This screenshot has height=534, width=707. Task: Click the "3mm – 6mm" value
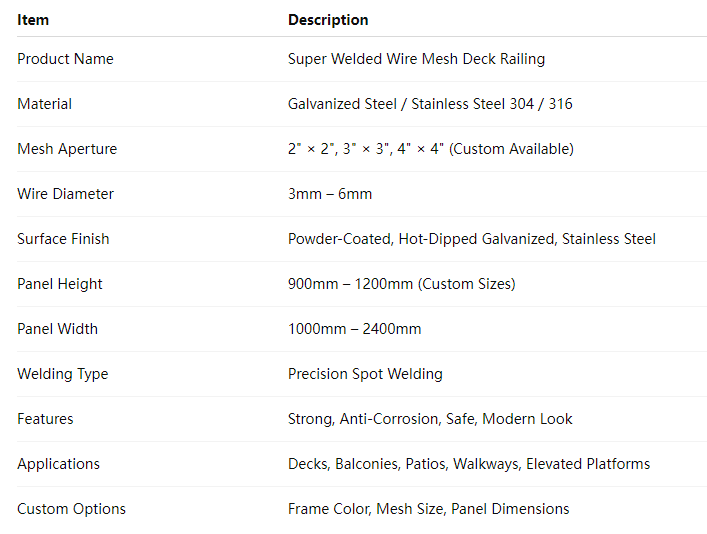tap(330, 194)
